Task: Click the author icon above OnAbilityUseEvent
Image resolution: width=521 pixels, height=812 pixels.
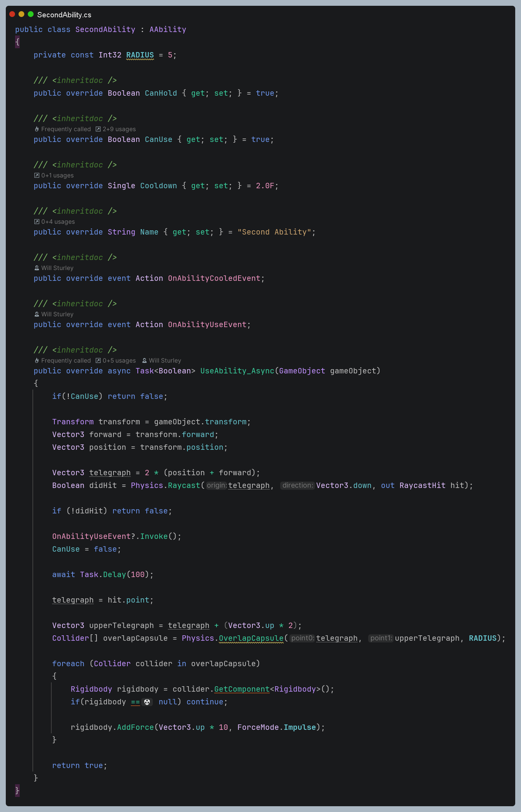Action: click(x=37, y=314)
